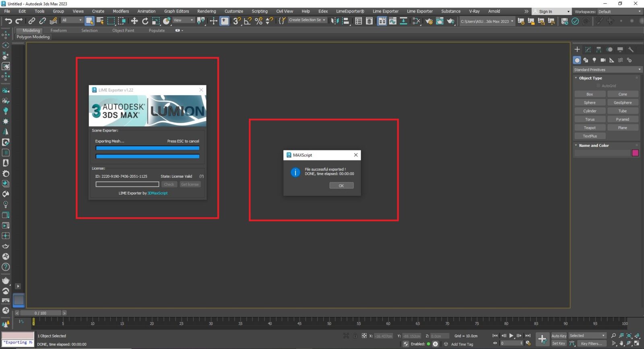Open the Render Setup teapot icon
This screenshot has height=349, width=644.
[x=429, y=21]
